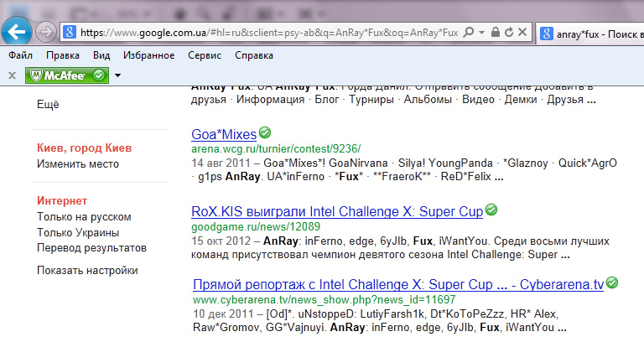This screenshot has height=342, width=644.
Task: Click Google favicon in address bar
Action: pyautogui.click(x=70, y=32)
